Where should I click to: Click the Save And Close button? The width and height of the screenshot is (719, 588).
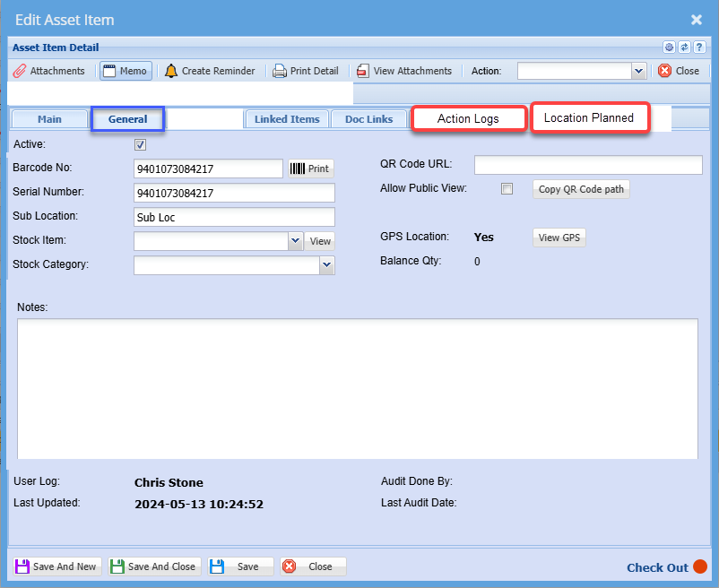[x=153, y=566]
